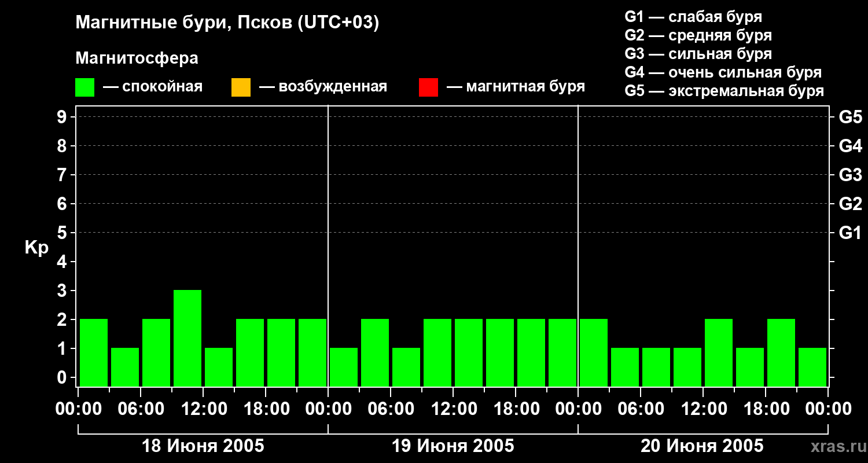Click the red 'магнитная буря' legend swatch
Viewport: 868px width, 463px height.
[x=428, y=87]
